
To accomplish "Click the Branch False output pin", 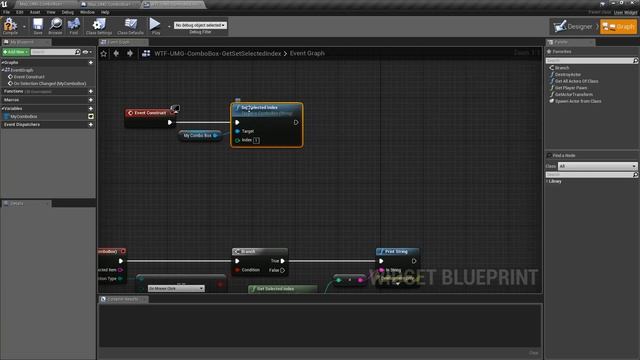I will (x=282, y=270).
